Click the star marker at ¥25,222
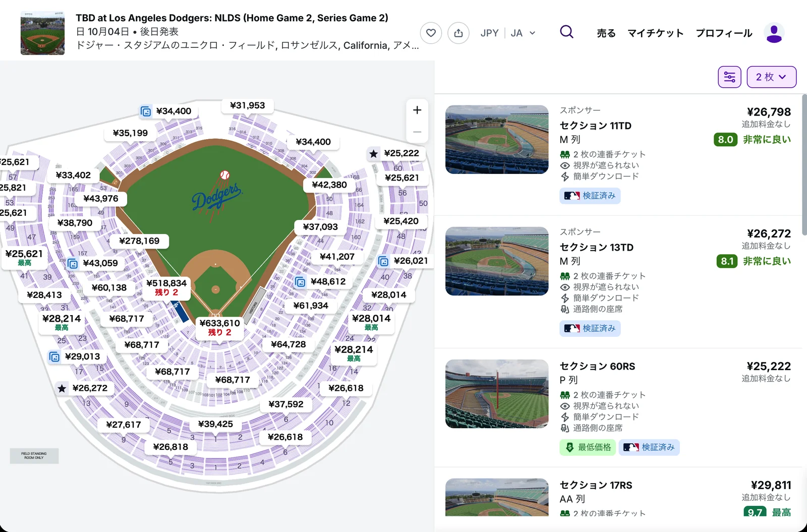Viewport: 807px width, 532px height. click(374, 153)
